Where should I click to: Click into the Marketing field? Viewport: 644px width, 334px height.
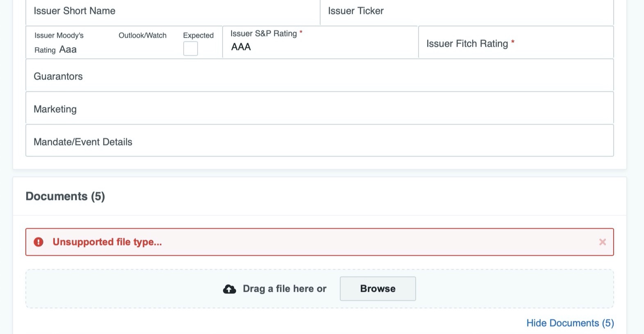319,109
